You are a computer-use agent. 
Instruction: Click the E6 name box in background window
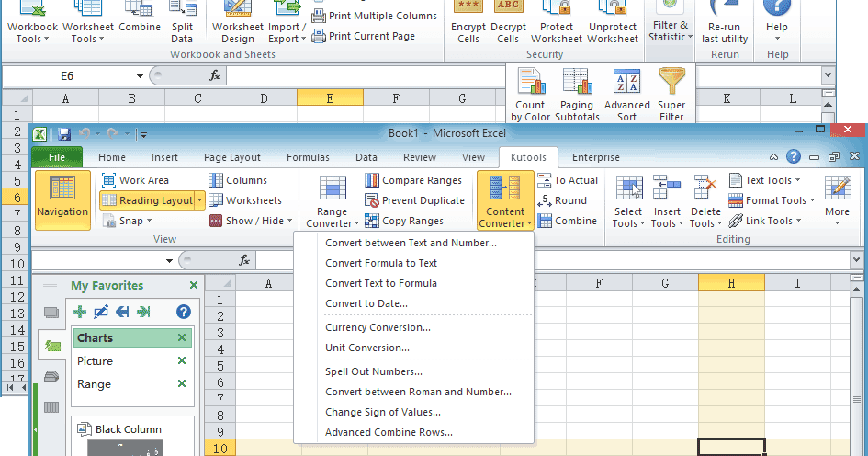point(67,76)
